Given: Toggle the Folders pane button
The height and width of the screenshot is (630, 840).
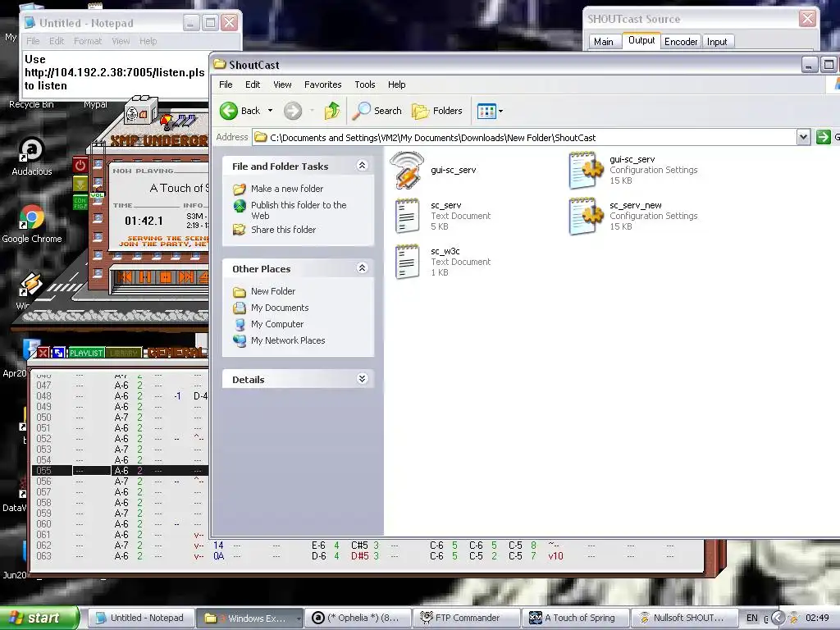Looking at the screenshot, I should (437, 111).
